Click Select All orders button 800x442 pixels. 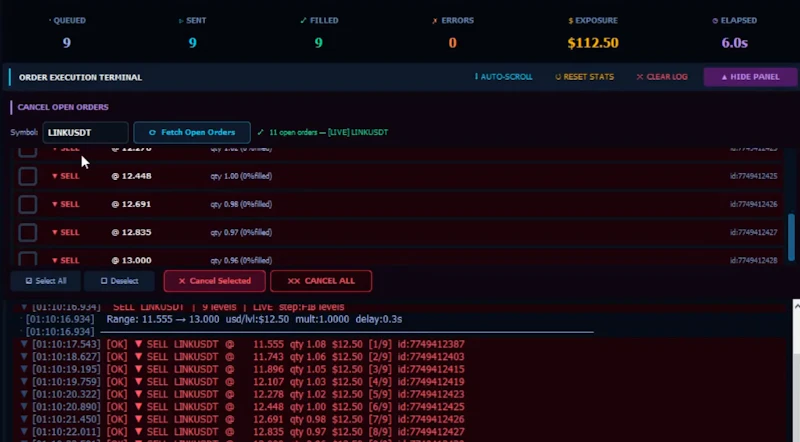pos(46,281)
